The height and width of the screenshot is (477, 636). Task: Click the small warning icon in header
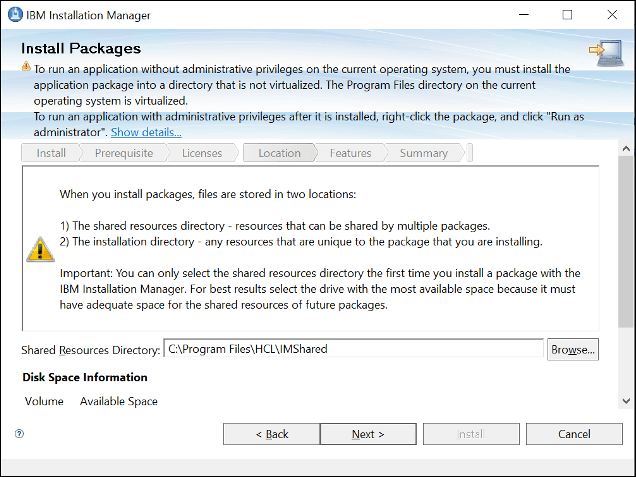pyautogui.click(x=26, y=66)
